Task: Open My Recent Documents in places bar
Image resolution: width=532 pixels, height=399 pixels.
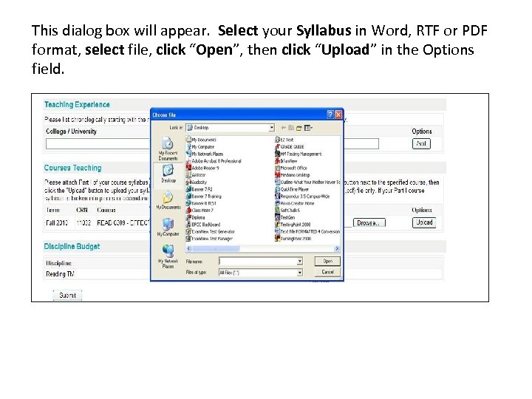Action: 168,149
